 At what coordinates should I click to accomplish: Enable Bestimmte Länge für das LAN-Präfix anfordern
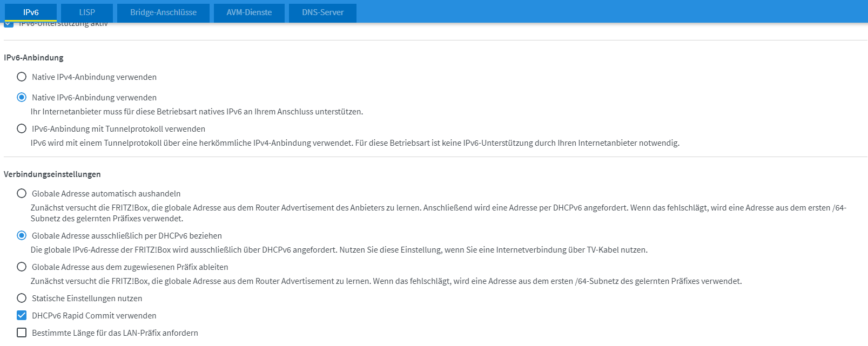click(x=22, y=333)
